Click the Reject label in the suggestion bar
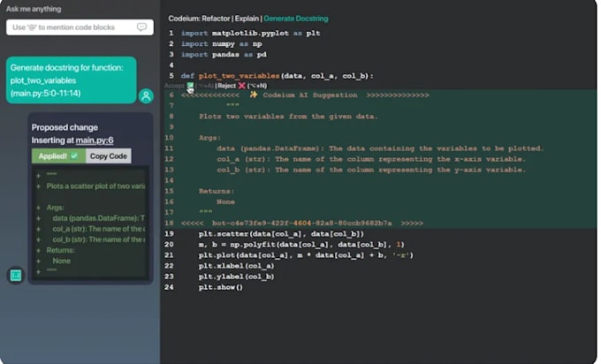The width and height of the screenshot is (601, 364). pos(219,86)
